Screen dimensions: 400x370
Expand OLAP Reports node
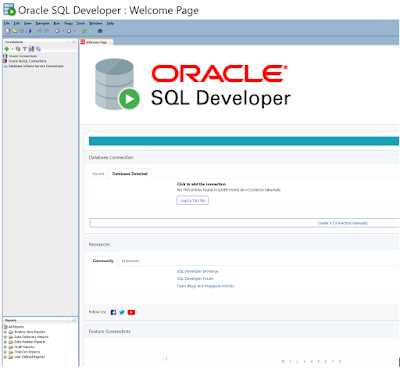point(5,347)
